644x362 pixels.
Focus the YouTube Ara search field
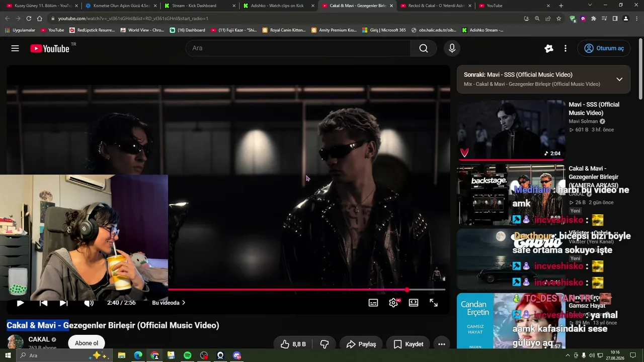tap(298, 48)
